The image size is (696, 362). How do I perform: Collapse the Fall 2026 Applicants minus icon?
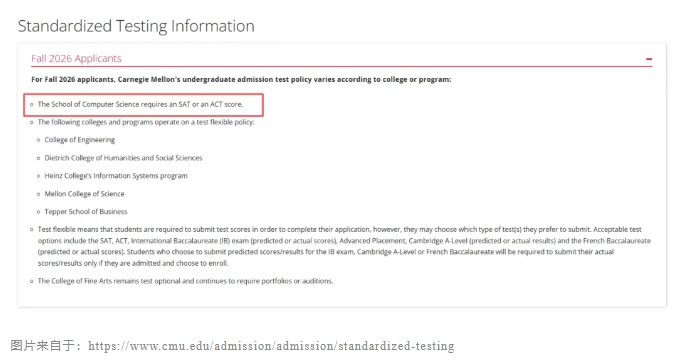[649, 59]
